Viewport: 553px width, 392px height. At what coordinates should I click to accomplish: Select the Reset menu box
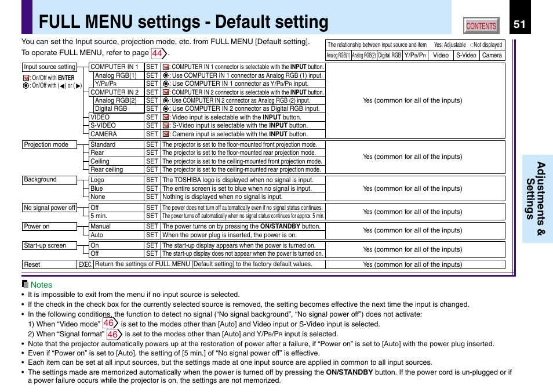click(49, 264)
